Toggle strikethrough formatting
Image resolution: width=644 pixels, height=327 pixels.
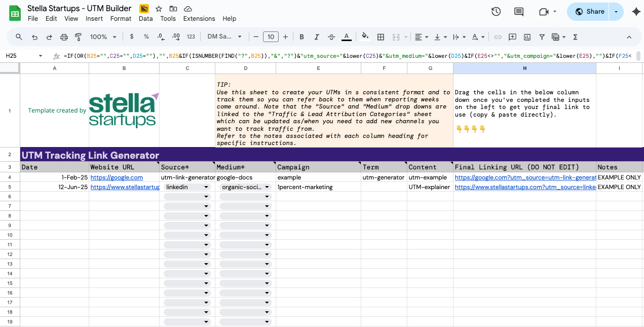[x=331, y=37]
